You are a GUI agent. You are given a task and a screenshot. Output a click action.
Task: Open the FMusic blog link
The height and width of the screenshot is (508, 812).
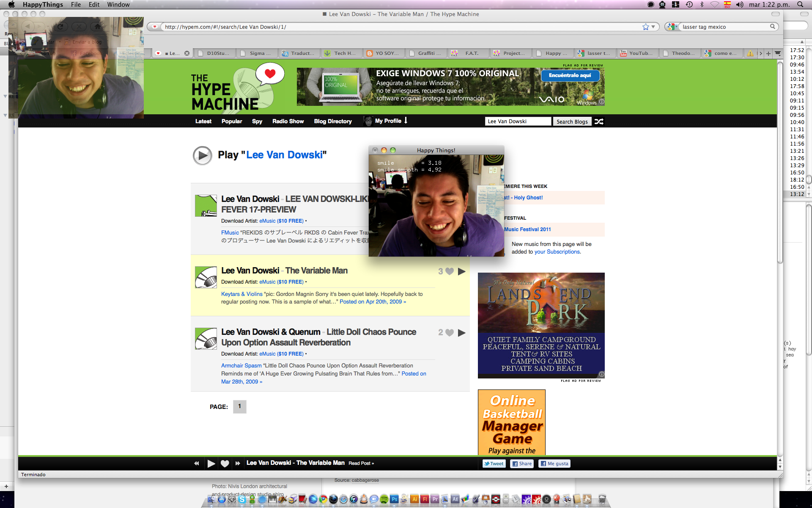pos(230,232)
